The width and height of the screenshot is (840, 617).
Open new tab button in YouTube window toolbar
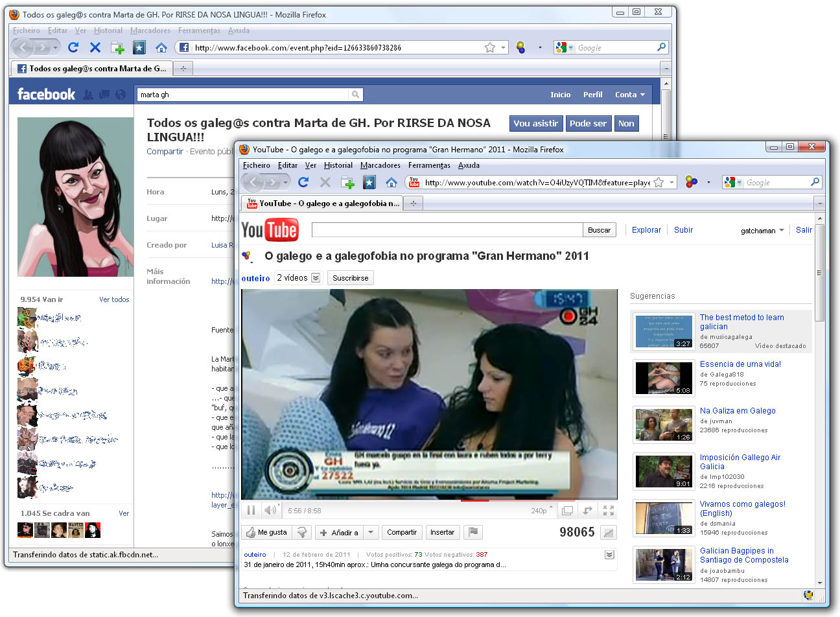347,183
